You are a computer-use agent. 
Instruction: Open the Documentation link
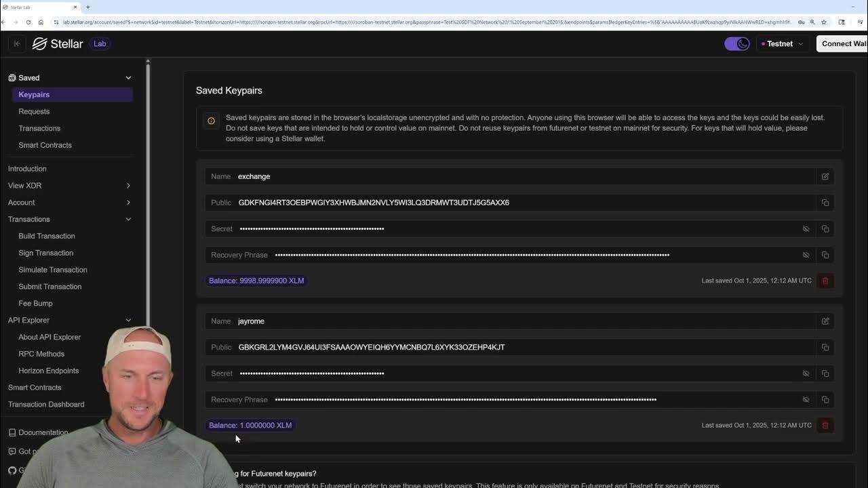click(43, 432)
